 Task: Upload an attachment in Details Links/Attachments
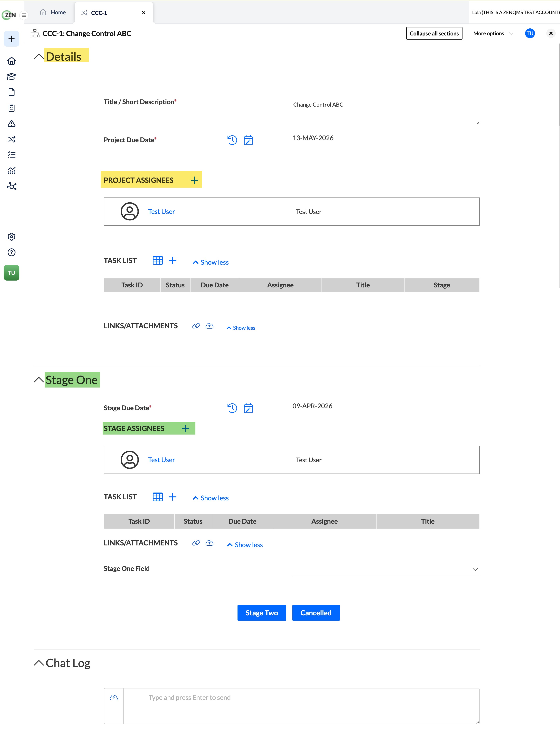(209, 326)
